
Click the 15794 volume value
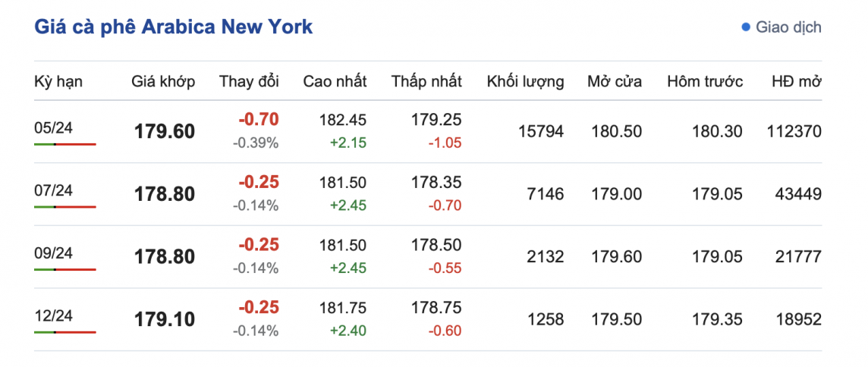pos(541,131)
